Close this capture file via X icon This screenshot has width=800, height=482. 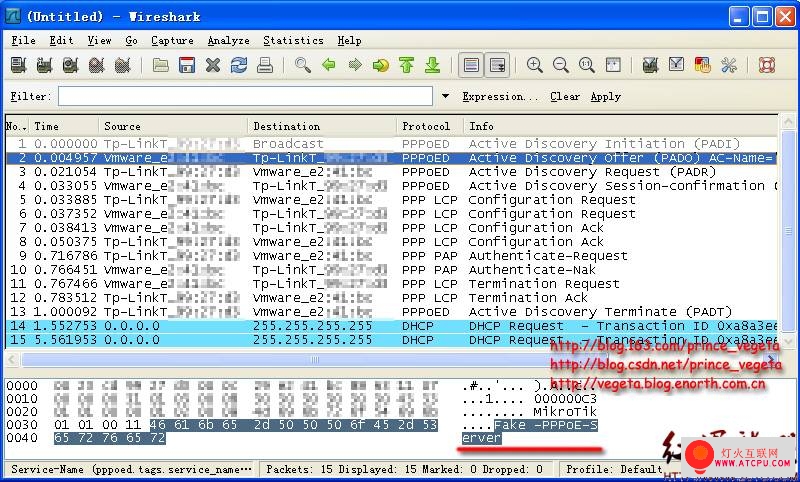(x=213, y=65)
